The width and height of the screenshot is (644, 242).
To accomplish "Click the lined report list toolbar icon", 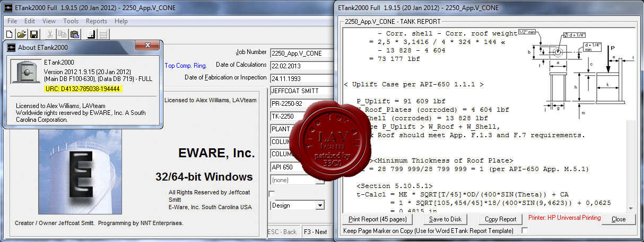I will [103, 34].
